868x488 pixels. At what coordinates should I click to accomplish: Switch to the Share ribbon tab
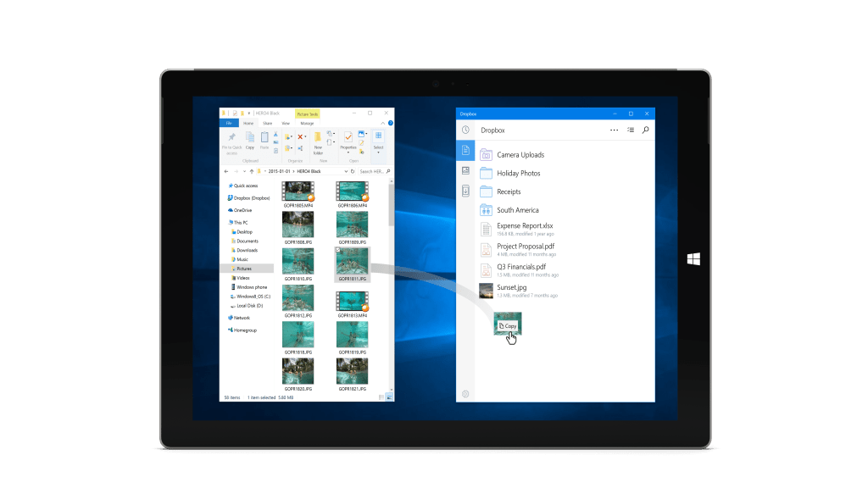267,123
